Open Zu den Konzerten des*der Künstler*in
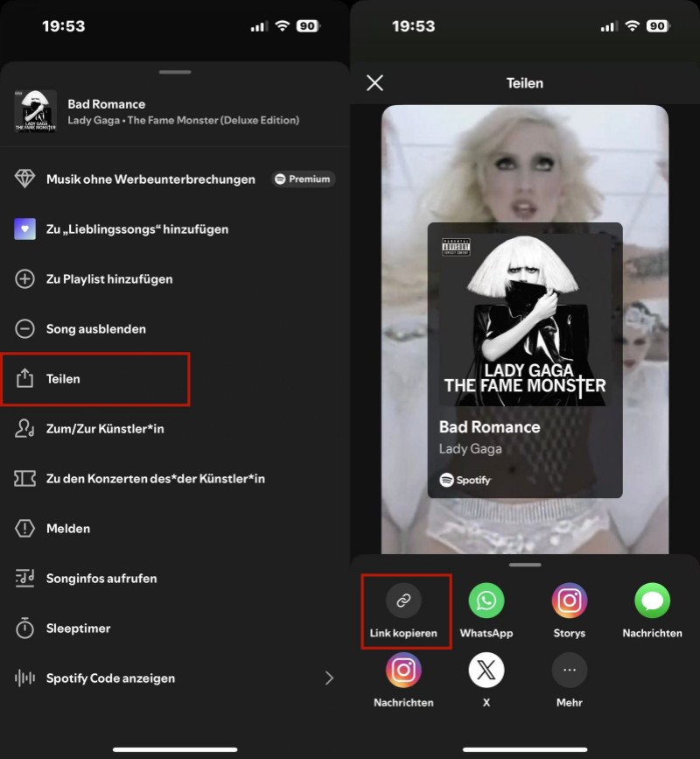The height and width of the screenshot is (759, 700). (175, 478)
